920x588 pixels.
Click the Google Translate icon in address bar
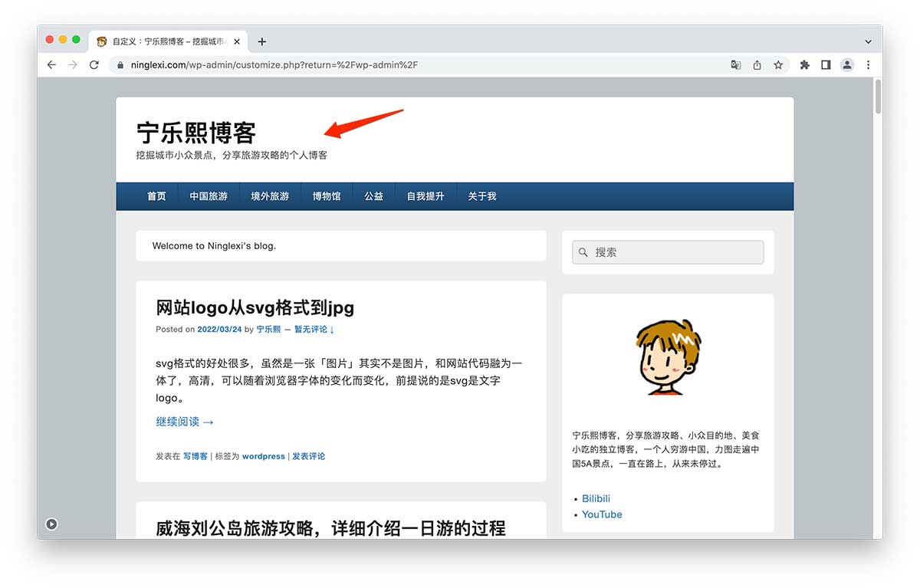[736, 65]
